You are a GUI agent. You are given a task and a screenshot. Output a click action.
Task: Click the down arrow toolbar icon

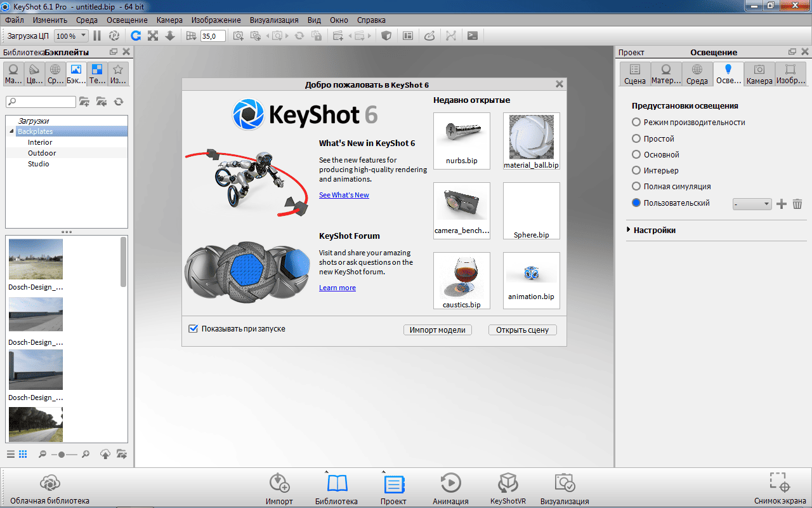click(170, 36)
